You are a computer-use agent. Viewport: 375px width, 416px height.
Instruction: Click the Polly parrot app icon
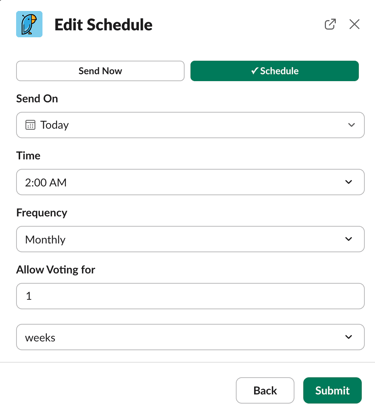coord(29,24)
